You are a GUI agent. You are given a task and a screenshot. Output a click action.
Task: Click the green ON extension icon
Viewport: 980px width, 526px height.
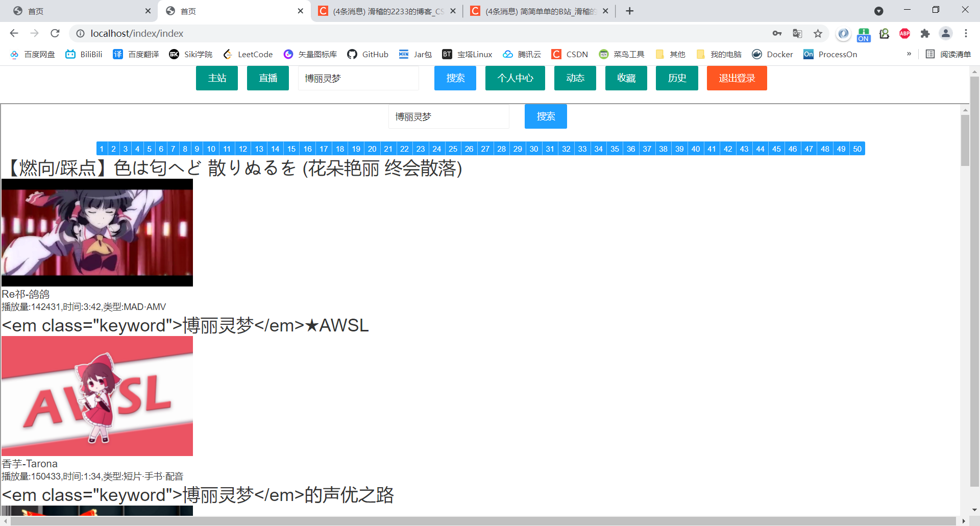tap(864, 34)
